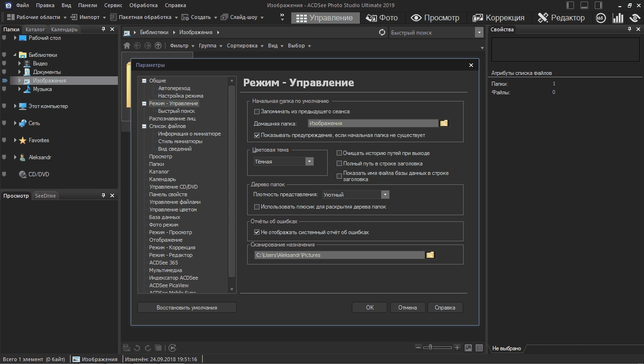This screenshot has width=644, height=364.
Task: Click the scan destination path field
Action: (x=340, y=255)
